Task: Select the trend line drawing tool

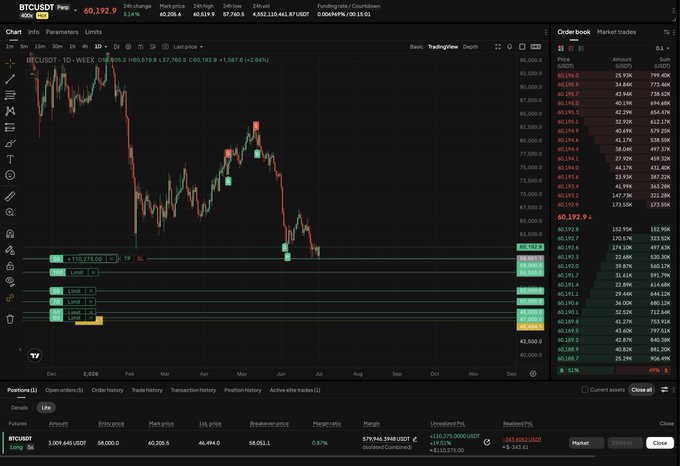Action: (x=10, y=79)
